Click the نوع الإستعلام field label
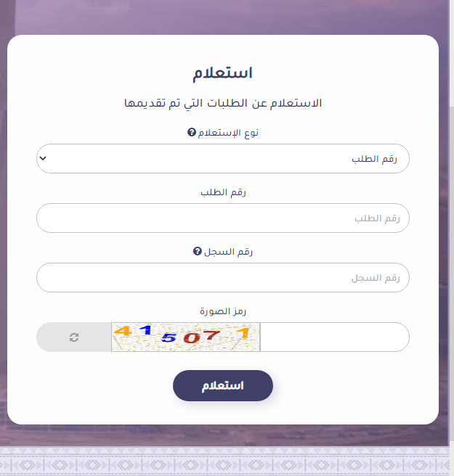 [x=227, y=133]
